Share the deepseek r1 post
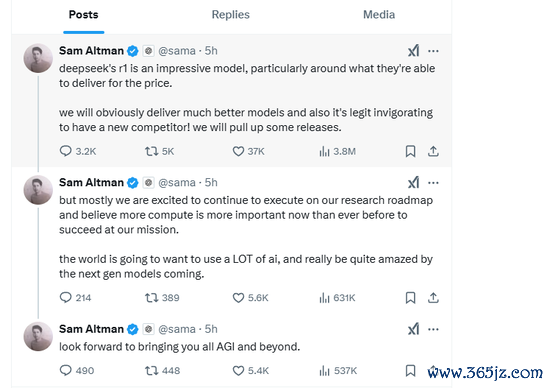This screenshot has height=388, width=550. pyautogui.click(x=433, y=151)
